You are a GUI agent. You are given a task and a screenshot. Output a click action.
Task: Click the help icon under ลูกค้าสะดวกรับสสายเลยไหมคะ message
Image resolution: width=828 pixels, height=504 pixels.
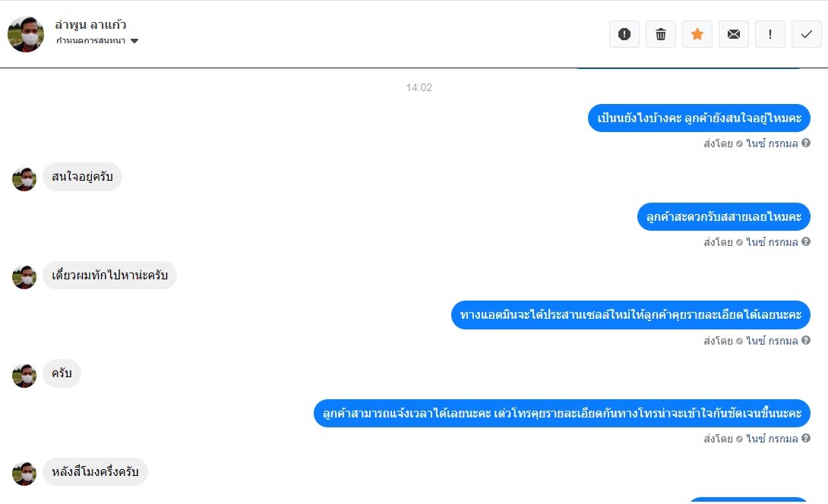[x=806, y=241]
